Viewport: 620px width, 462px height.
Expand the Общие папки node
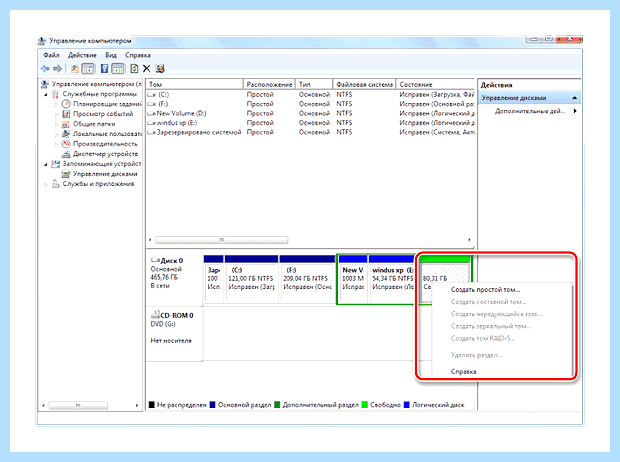(x=56, y=124)
